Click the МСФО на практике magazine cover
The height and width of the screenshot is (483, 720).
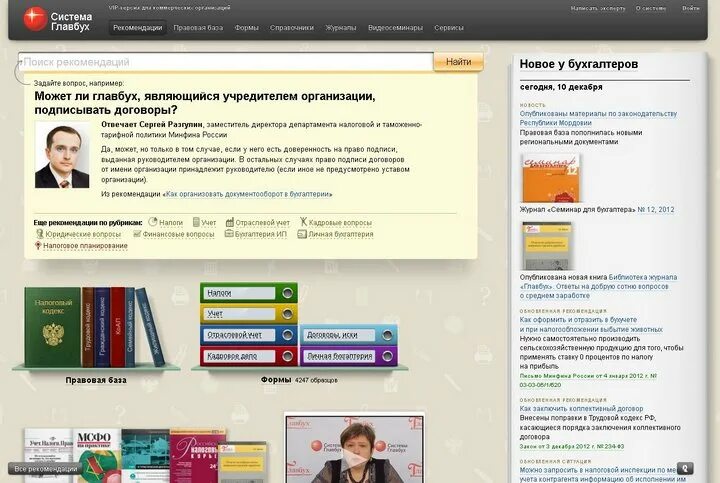tap(97, 456)
